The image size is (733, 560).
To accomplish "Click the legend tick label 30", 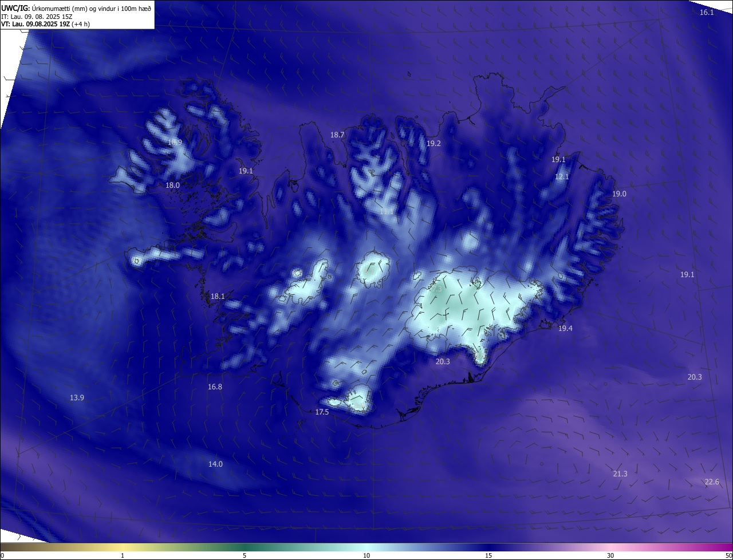I will click(610, 555).
